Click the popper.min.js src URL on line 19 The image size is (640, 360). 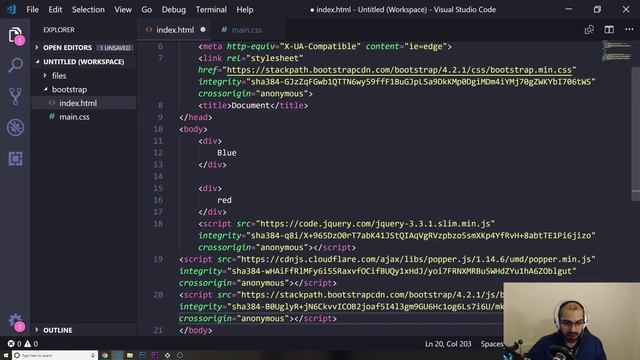click(x=416, y=259)
